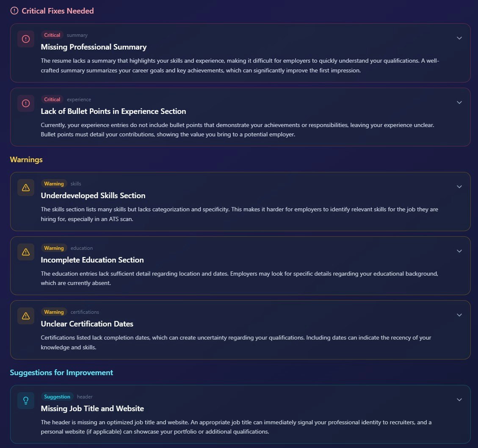The height and width of the screenshot is (448, 478).
Task: Select the certifications category tag
Action: pyautogui.click(x=85, y=312)
